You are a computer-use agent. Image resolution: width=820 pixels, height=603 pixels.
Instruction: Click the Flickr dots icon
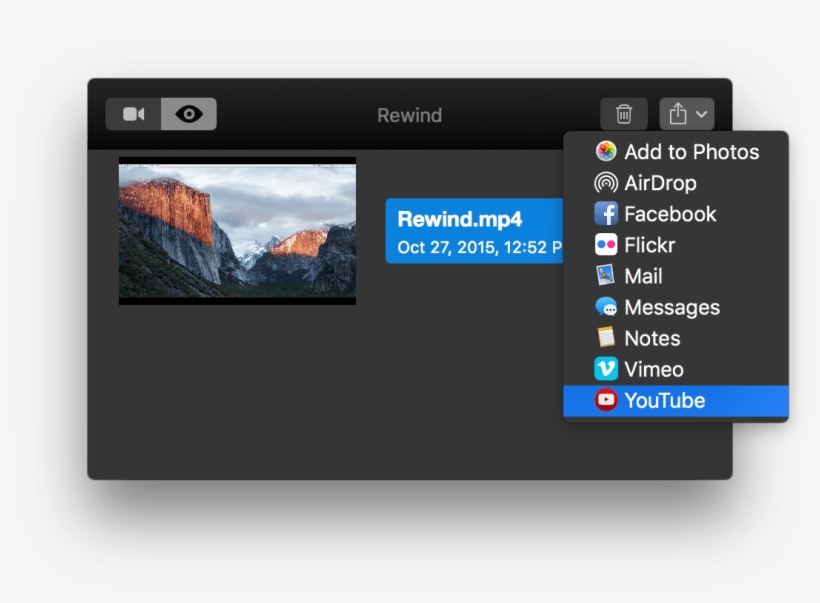click(x=606, y=245)
